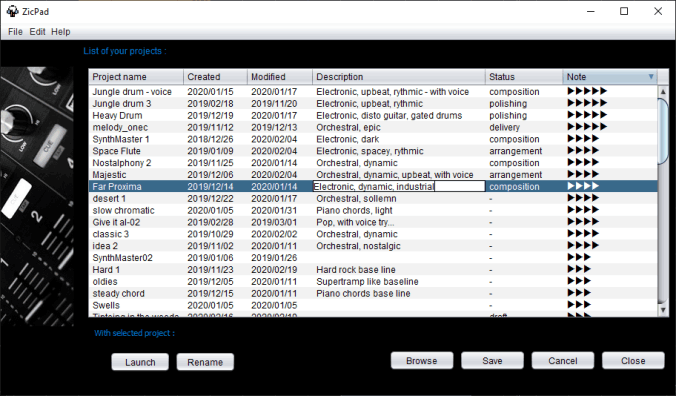Click scrollbar down arrow of project list
676x396 pixels.
point(663,310)
